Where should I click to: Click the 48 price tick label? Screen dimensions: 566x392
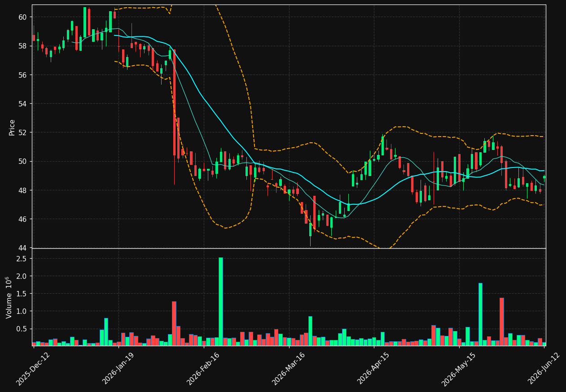point(23,190)
